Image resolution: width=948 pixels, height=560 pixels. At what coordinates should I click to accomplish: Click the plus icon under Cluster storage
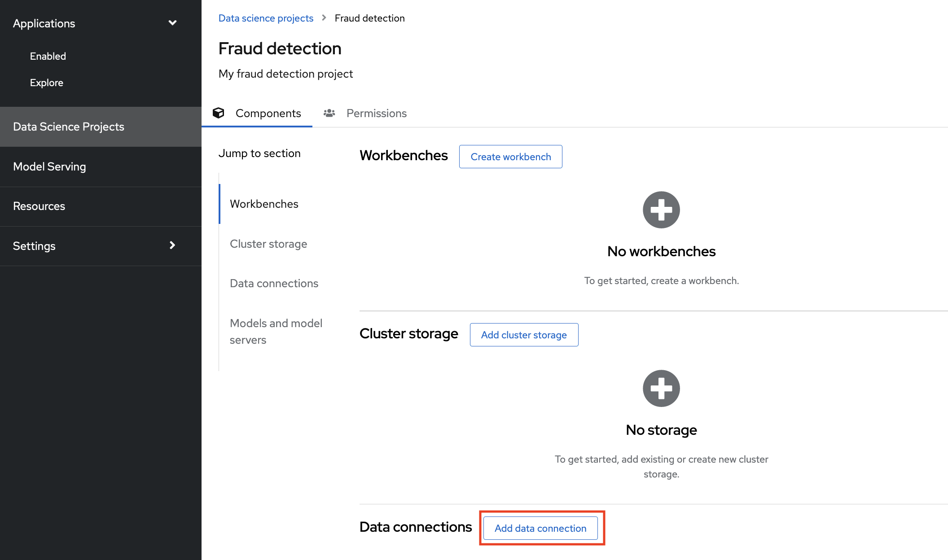pyautogui.click(x=661, y=388)
